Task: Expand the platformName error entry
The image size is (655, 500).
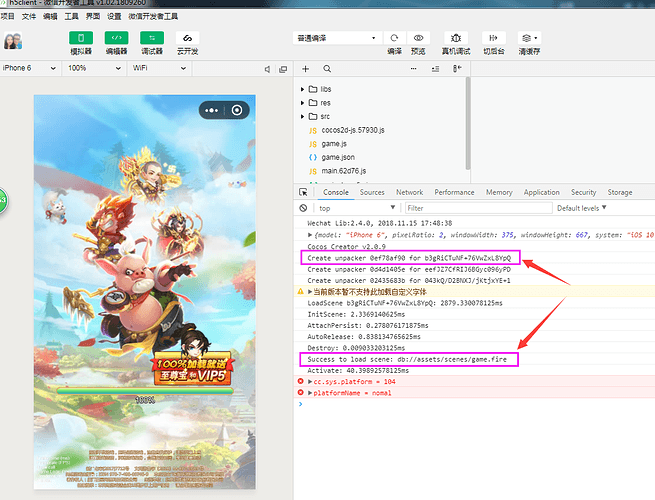Action: [x=310, y=393]
